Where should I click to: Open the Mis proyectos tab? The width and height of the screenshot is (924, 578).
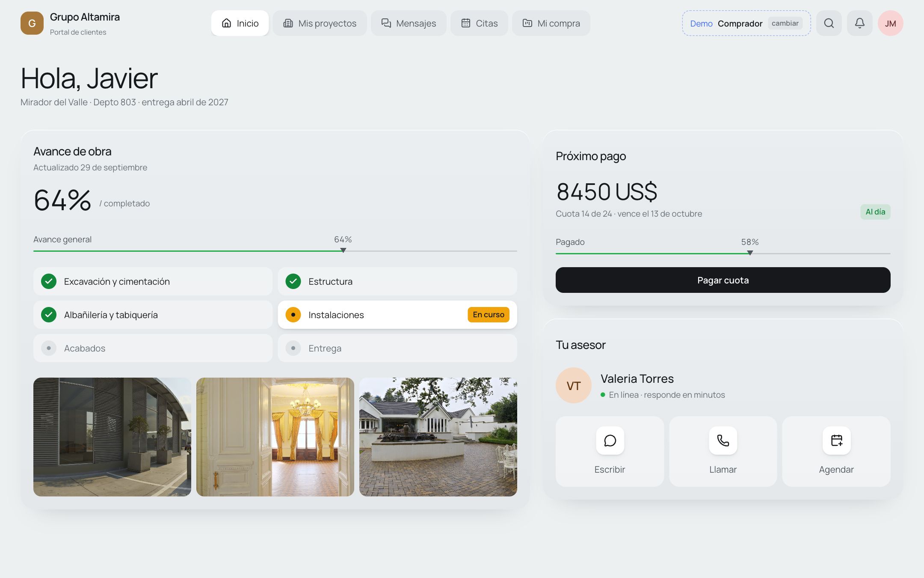click(320, 23)
